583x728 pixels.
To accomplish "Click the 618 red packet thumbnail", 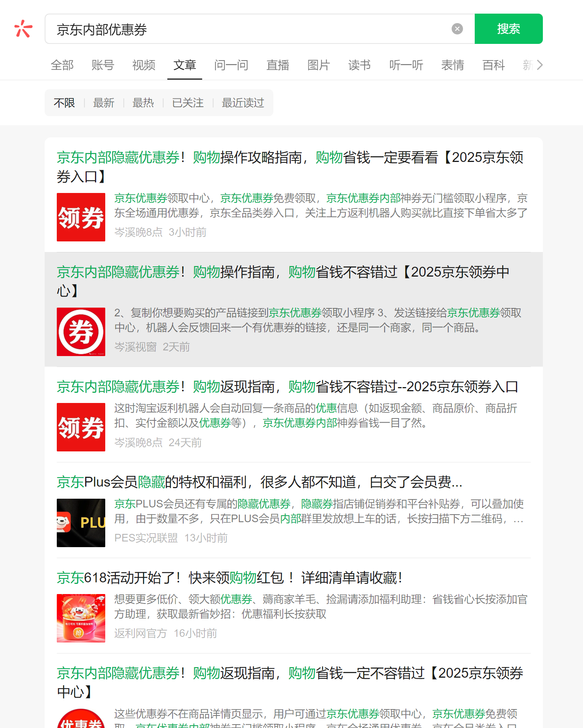I will (81, 618).
